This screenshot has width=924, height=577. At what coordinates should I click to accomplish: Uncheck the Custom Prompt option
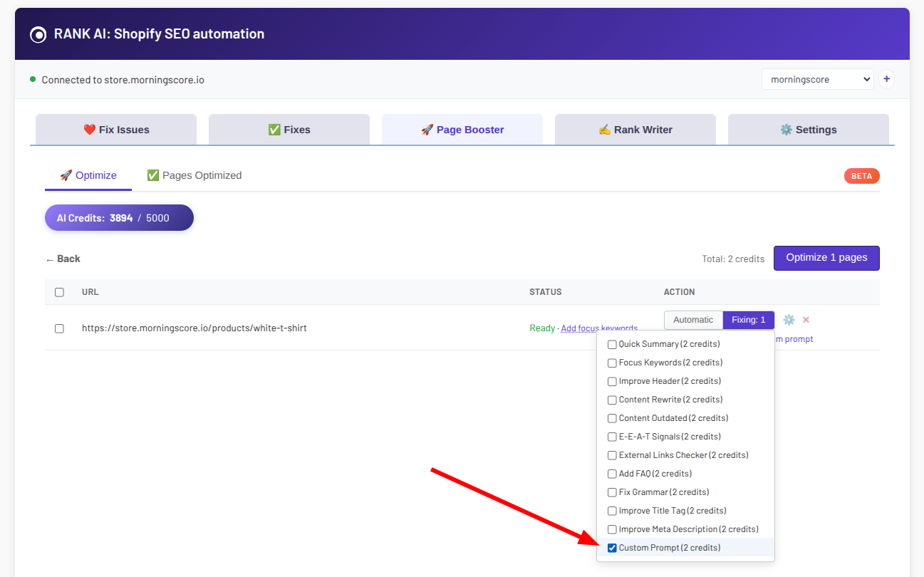612,548
